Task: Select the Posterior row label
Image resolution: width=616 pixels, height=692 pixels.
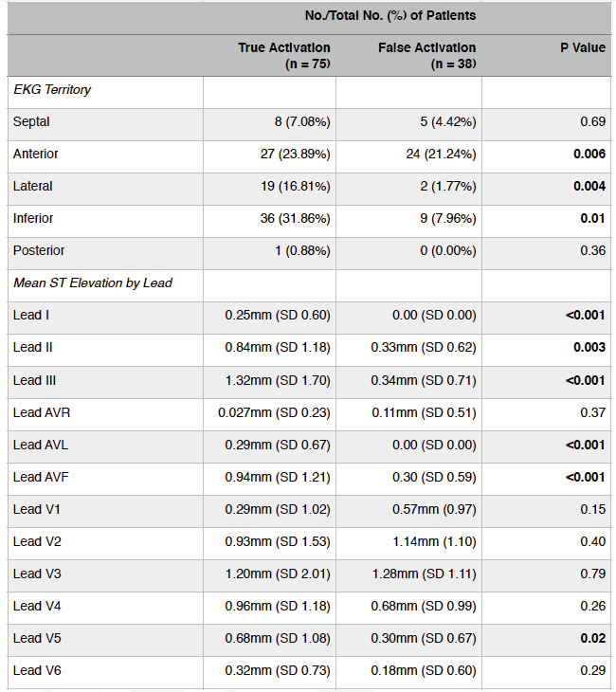Action: click(x=38, y=251)
